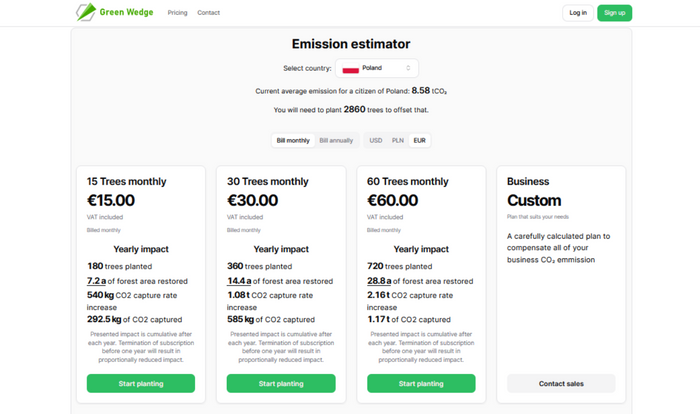Viewport: 700px width, 414px height.
Task: Switch billing to Bill monthly
Action: (293, 140)
